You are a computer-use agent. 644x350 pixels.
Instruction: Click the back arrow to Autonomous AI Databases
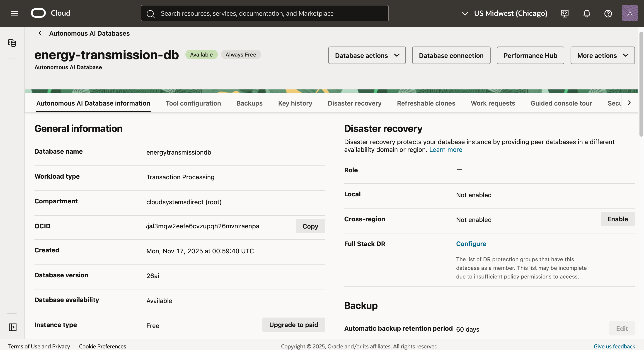41,33
